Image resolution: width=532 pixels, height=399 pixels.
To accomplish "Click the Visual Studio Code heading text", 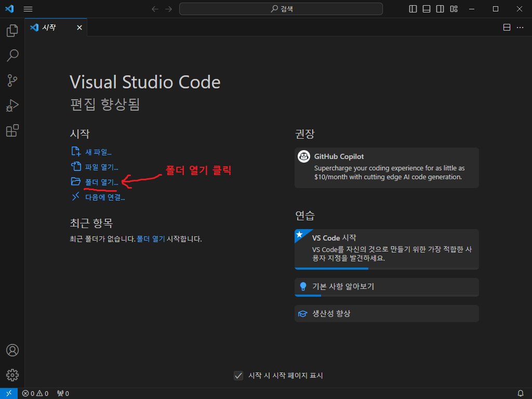I will (145, 82).
